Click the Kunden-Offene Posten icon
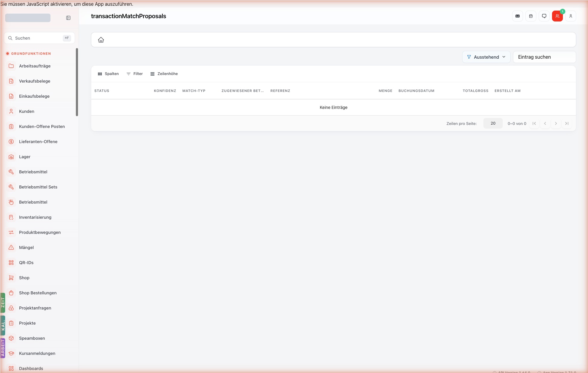Viewport: 588px width, 373px height. (x=11, y=126)
